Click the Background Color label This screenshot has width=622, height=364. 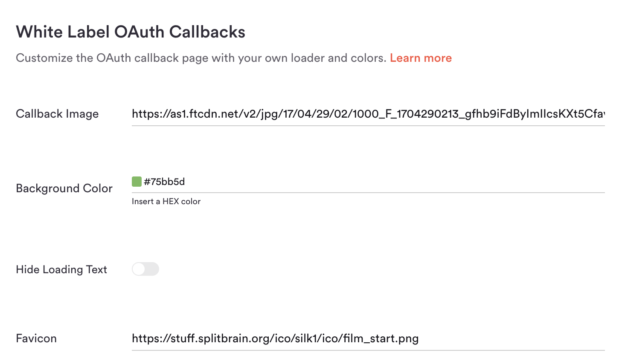pos(64,188)
